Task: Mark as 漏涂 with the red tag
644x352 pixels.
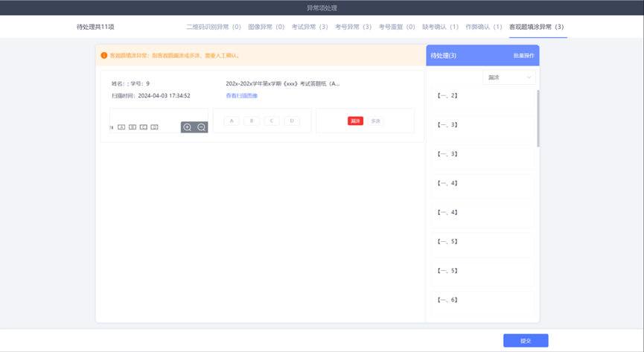Action: 355,121
